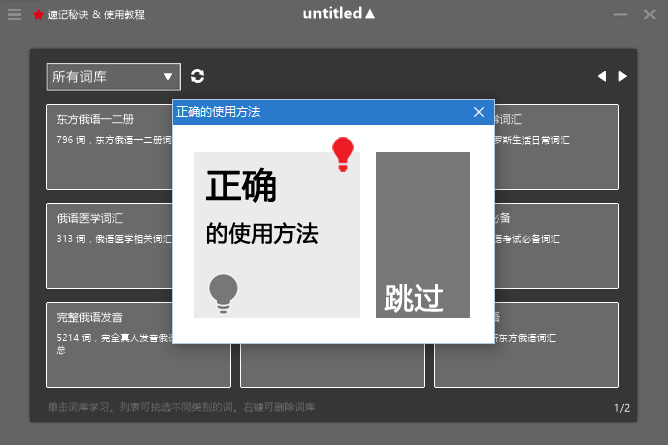The image size is (668, 445).
Task: Click the red star icon beside 速记秘诀
Action: pyautogui.click(x=38, y=15)
